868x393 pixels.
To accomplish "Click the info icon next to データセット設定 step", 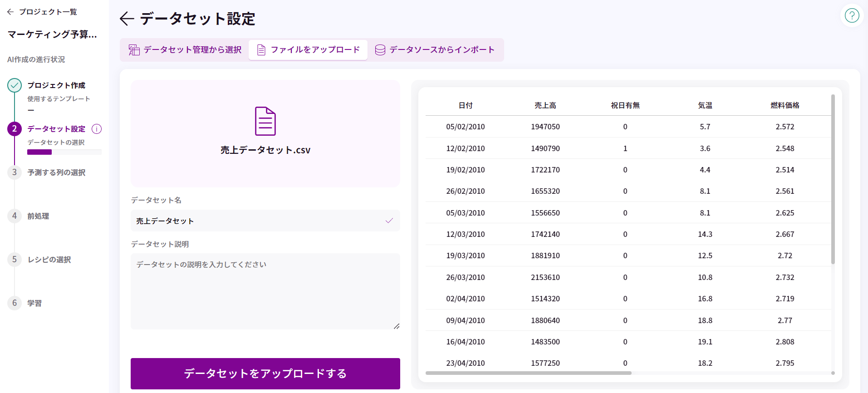I will pos(97,129).
